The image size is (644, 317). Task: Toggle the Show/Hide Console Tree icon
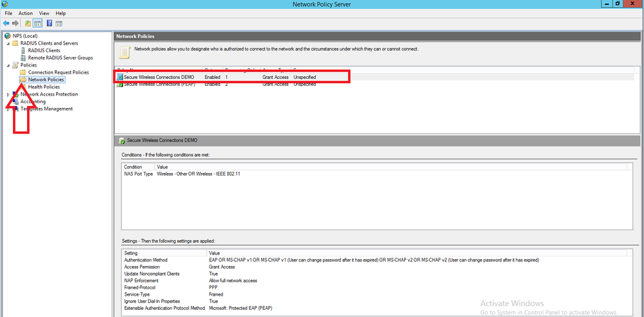(x=37, y=23)
